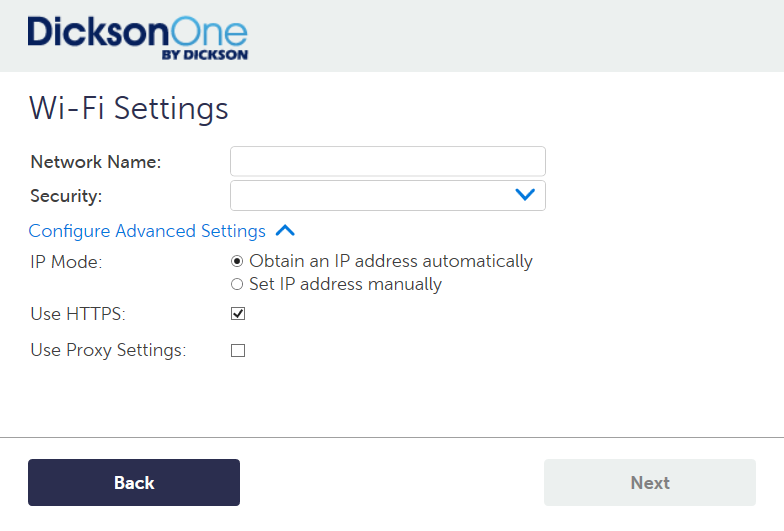Click the "Network Name:" label

point(95,162)
